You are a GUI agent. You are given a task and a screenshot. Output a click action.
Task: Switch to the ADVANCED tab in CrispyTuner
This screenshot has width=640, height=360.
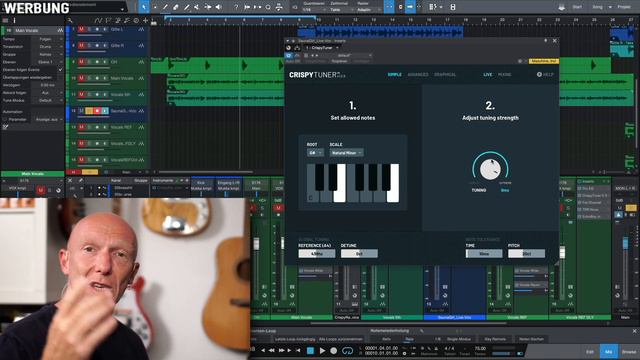point(418,74)
